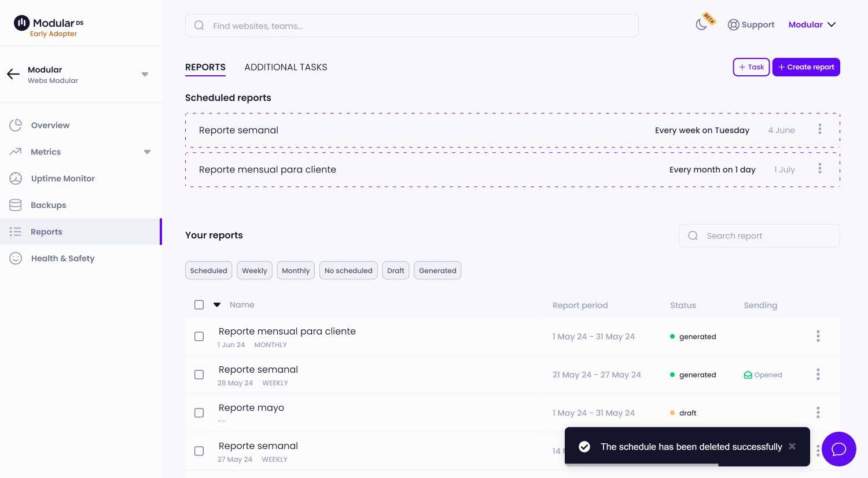Open the Modular account dropdown
Viewport: 868px width, 478px height.
click(x=812, y=24)
